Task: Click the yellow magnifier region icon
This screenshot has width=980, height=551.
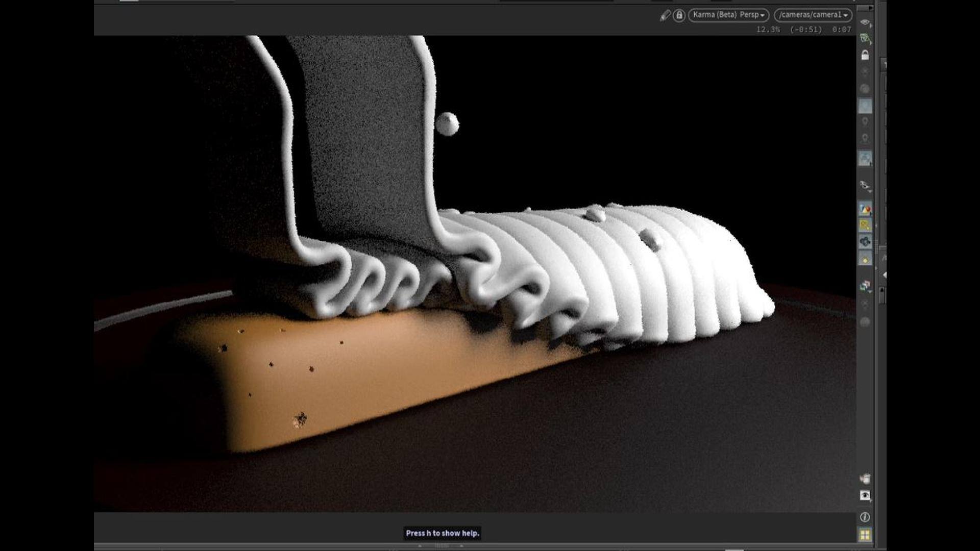Action: (x=865, y=225)
